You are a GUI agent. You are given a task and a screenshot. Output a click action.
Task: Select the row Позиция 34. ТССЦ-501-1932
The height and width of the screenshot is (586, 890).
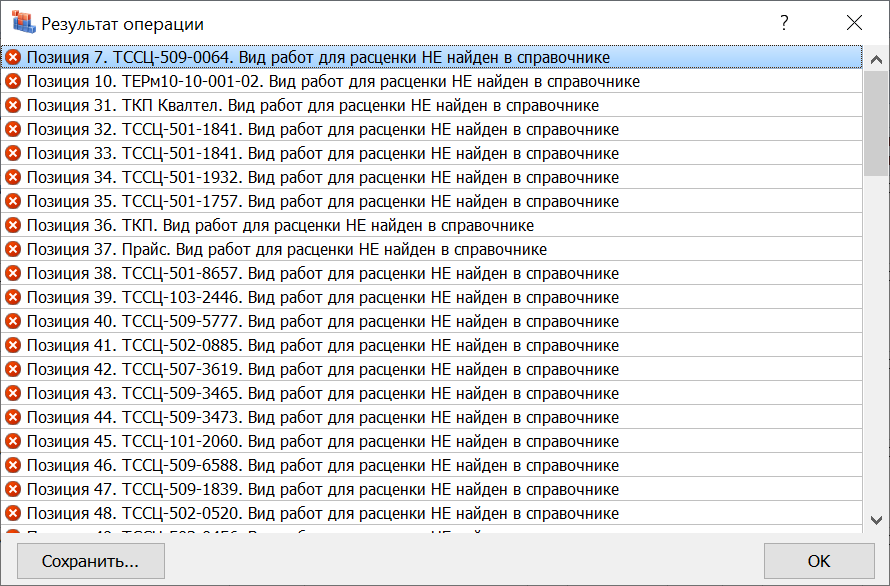coord(431,177)
